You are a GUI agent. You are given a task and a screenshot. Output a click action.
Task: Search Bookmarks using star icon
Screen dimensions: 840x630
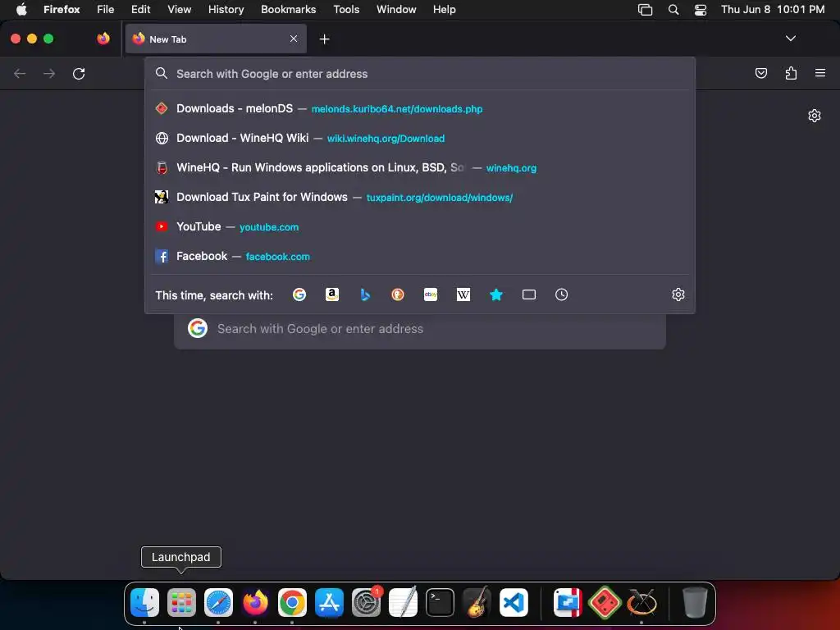tap(496, 294)
